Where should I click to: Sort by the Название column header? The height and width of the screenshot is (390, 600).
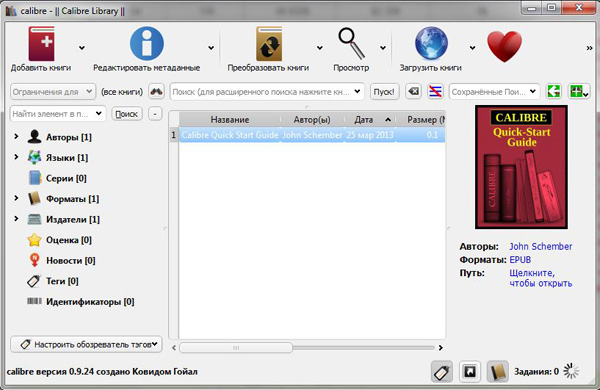[x=230, y=120]
